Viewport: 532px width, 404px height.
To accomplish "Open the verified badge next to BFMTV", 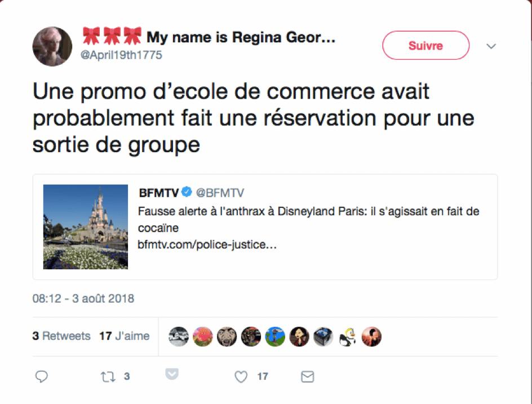I will coord(187,192).
